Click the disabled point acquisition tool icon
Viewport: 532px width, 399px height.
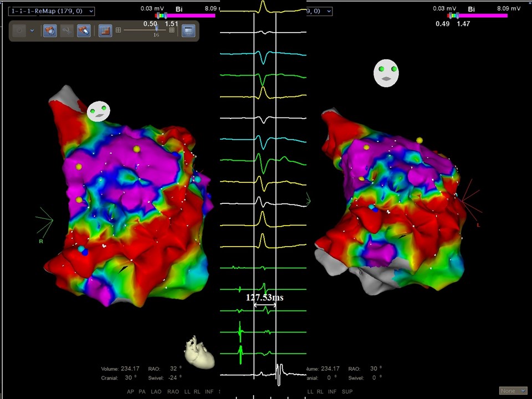click(20, 30)
